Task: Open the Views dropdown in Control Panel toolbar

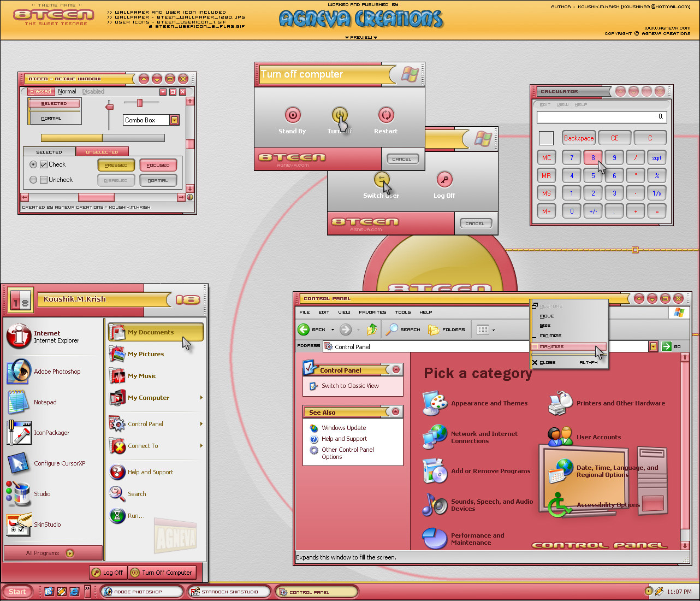Action: (494, 329)
